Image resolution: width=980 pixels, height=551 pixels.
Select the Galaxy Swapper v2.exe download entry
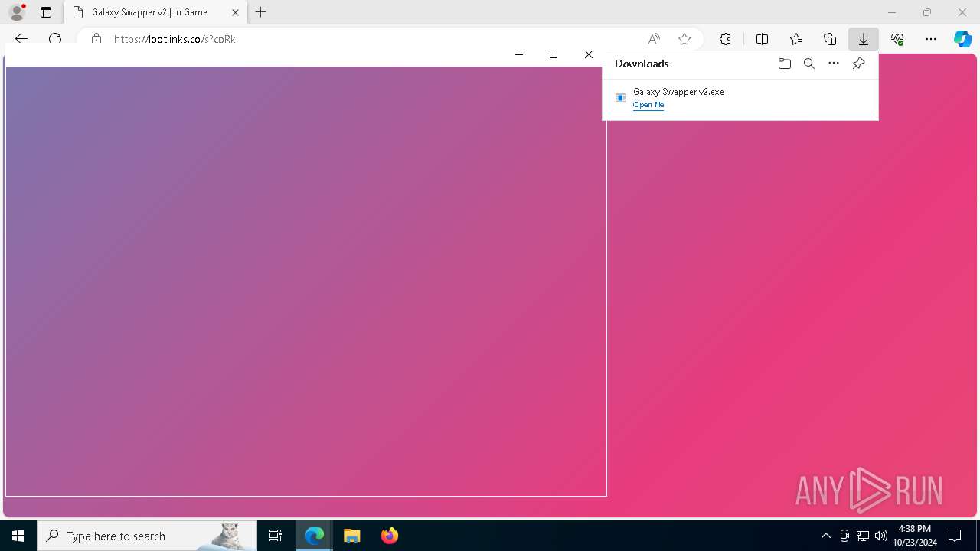pyautogui.click(x=740, y=98)
